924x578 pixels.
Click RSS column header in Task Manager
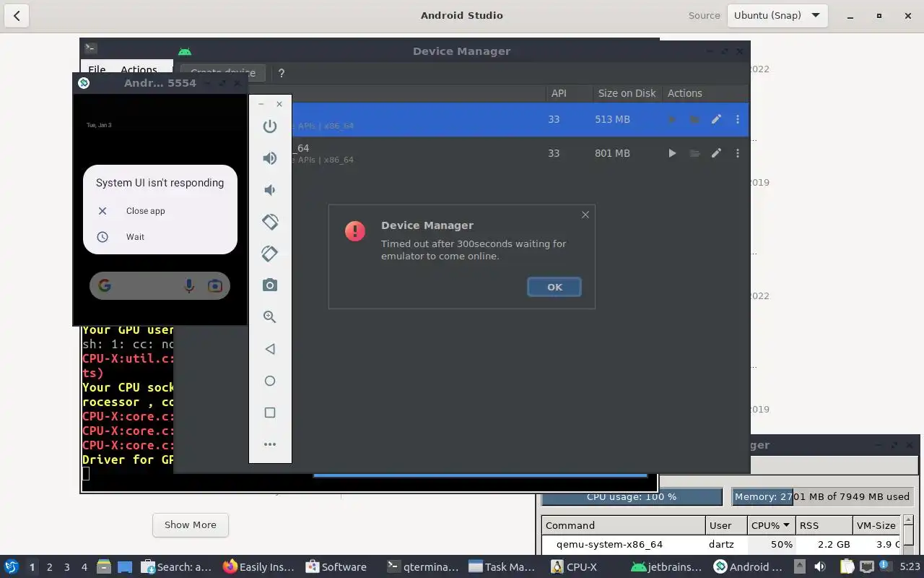(x=824, y=525)
